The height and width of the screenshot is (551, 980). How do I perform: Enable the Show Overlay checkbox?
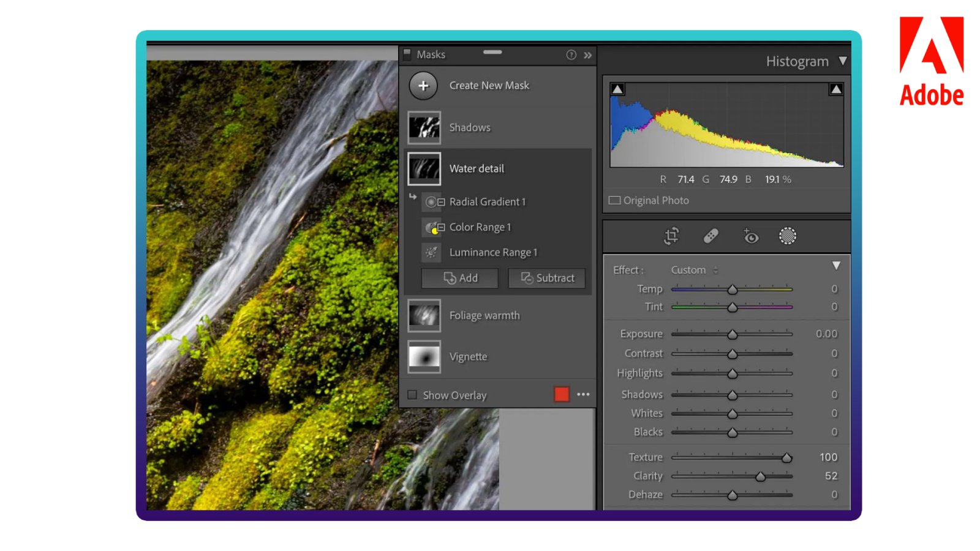point(412,395)
